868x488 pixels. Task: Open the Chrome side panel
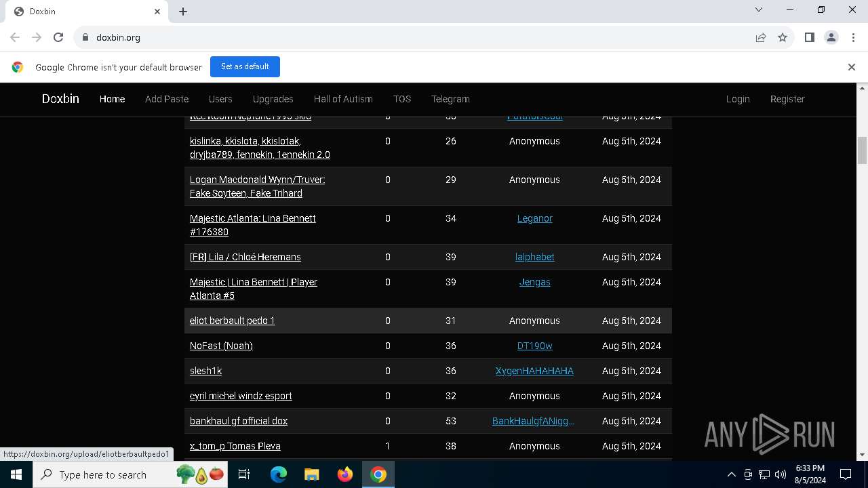tap(809, 37)
